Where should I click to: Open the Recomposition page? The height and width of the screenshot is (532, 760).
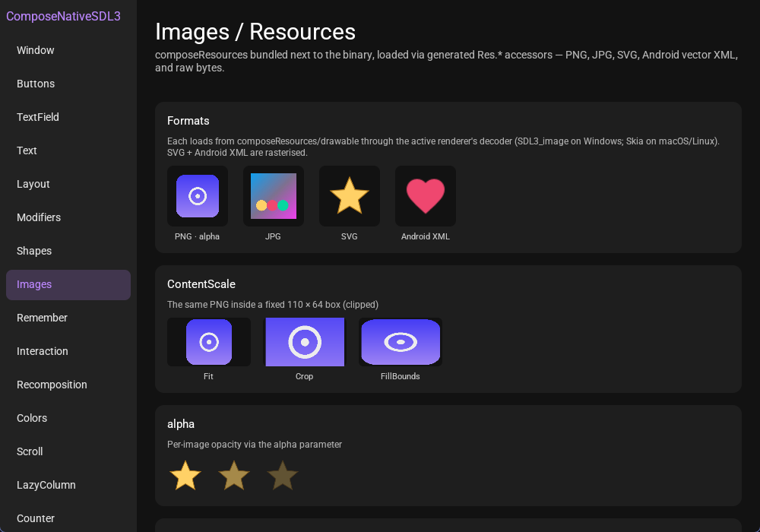click(68, 385)
